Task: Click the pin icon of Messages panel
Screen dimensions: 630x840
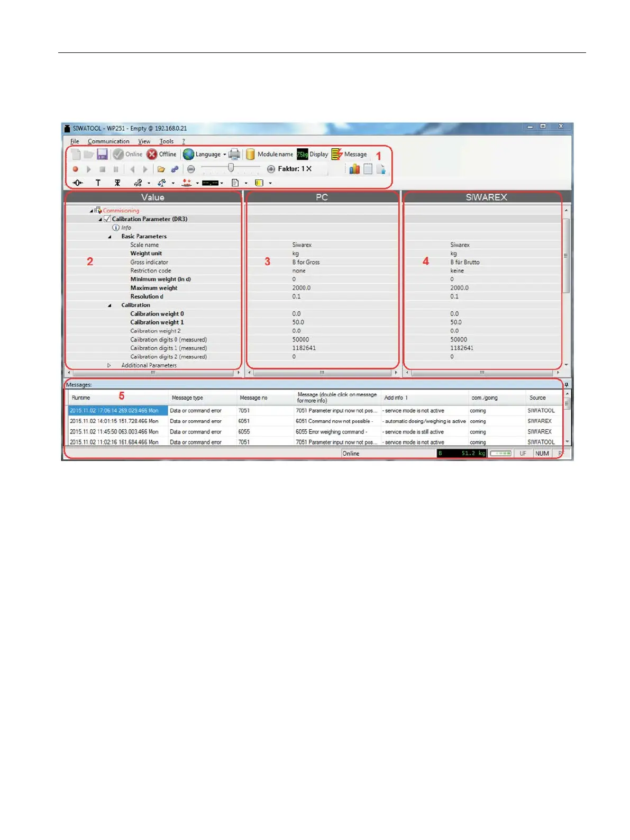Action: [567, 385]
